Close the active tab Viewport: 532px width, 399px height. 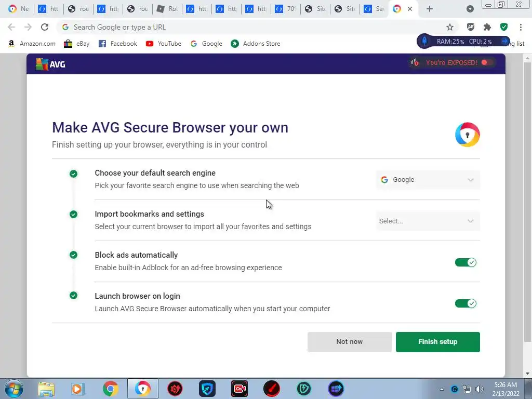[410, 9]
